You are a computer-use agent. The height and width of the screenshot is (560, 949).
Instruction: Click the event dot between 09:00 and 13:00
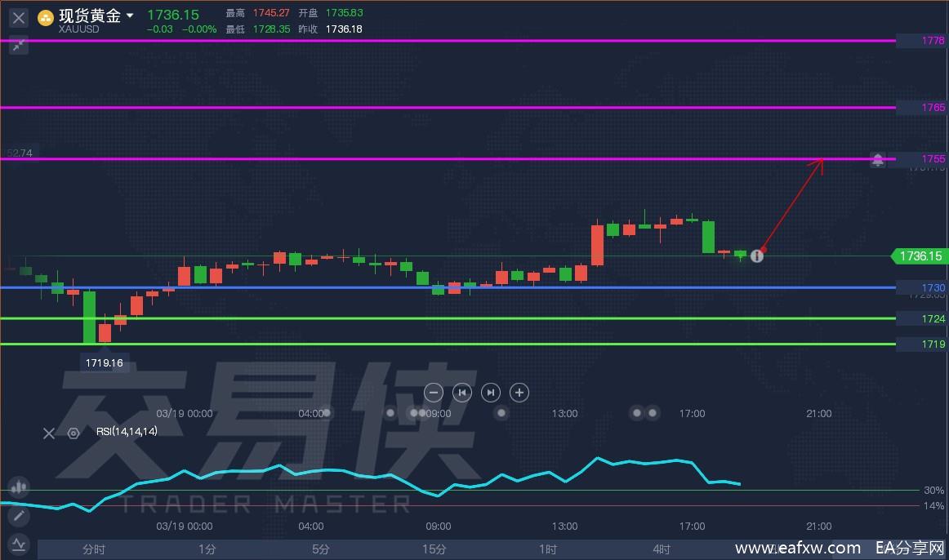click(x=501, y=413)
